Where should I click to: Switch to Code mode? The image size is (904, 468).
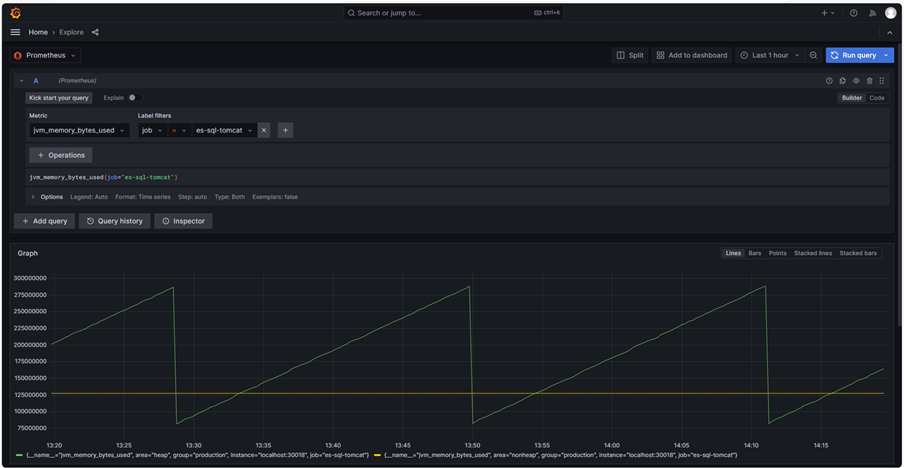click(877, 98)
